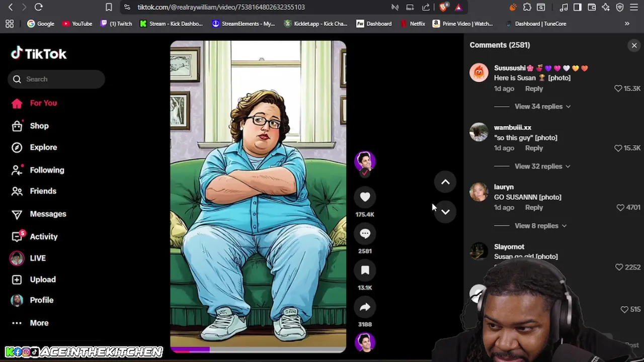Open Following in the sidebar
Image resolution: width=644 pixels, height=362 pixels.
(x=47, y=170)
